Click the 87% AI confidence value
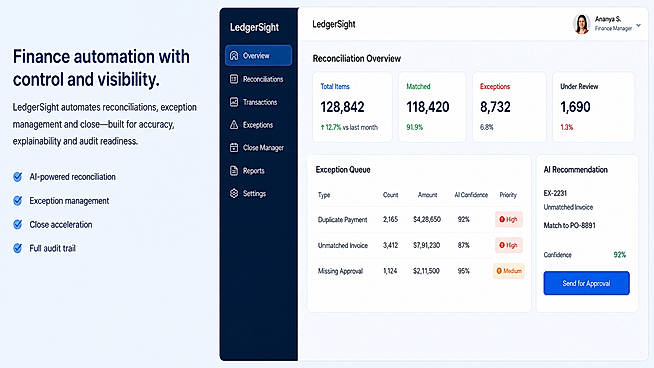This screenshot has width=654, height=368. 463,245
